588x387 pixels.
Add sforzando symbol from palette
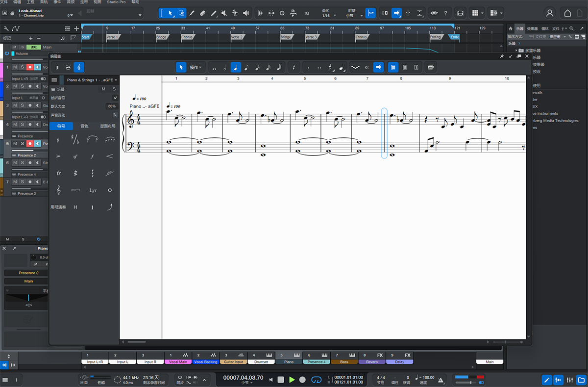(x=75, y=156)
